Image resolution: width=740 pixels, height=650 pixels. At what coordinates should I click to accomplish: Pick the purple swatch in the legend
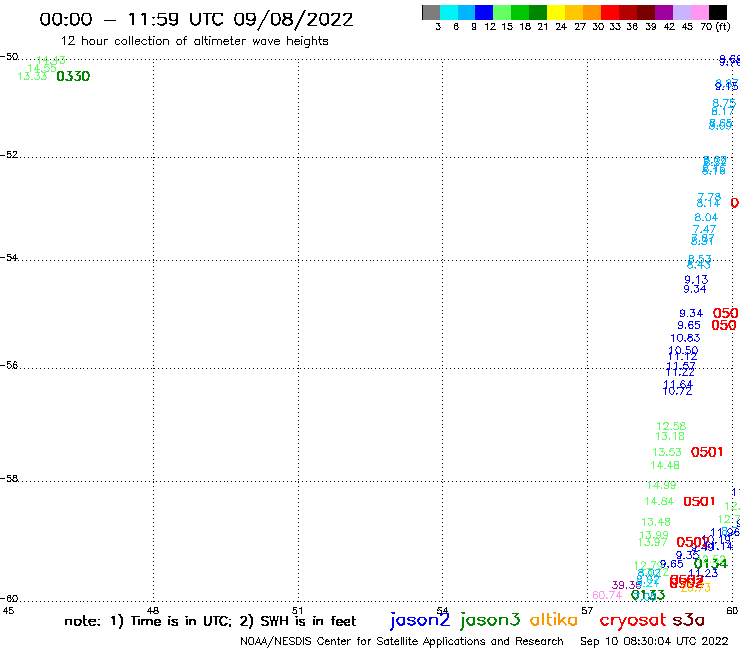[664, 12]
